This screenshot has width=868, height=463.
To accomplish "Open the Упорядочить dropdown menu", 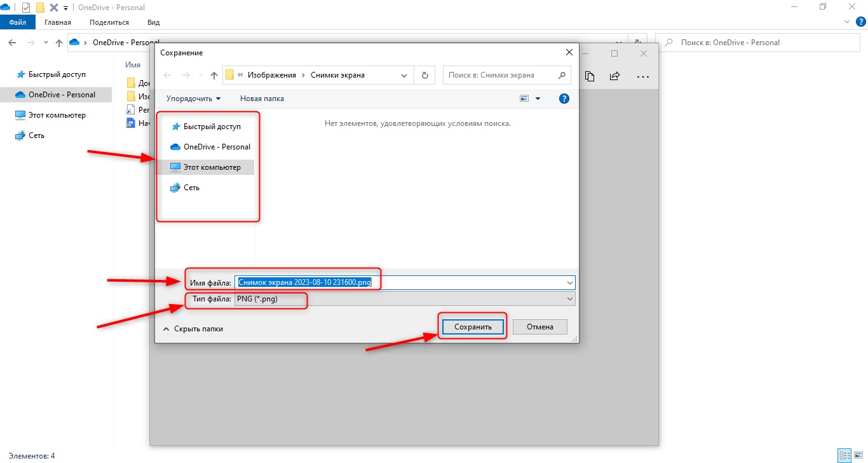I will click(193, 99).
